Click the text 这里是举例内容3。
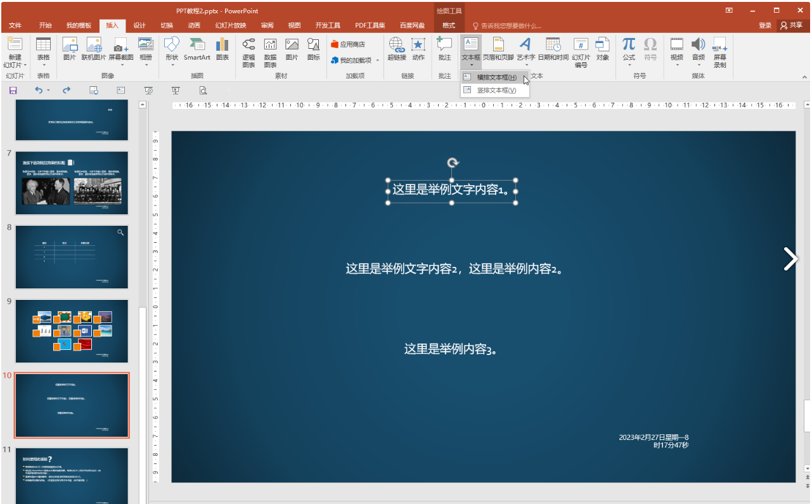Viewport: 812px width, 504px height. click(x=451, y=349)
